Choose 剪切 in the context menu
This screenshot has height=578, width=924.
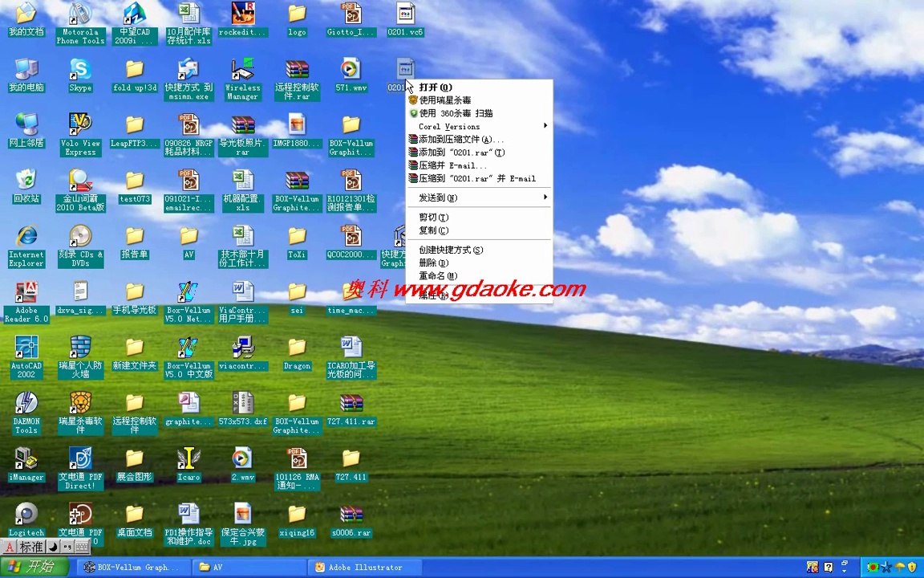point(479,217)
